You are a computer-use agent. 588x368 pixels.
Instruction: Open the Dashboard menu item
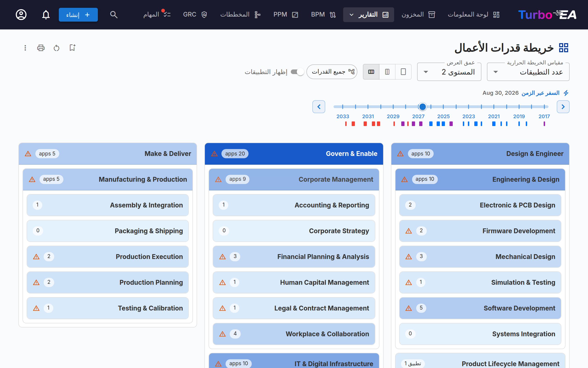(474, 14)
